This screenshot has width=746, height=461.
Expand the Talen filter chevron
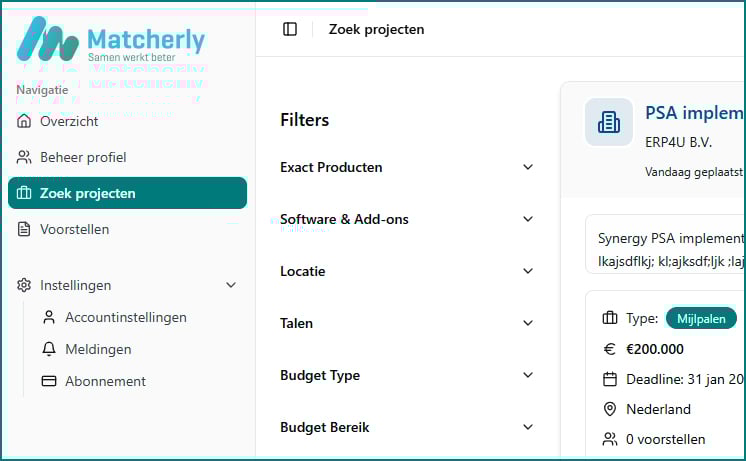pyautogui.click(x=528, y=323)
